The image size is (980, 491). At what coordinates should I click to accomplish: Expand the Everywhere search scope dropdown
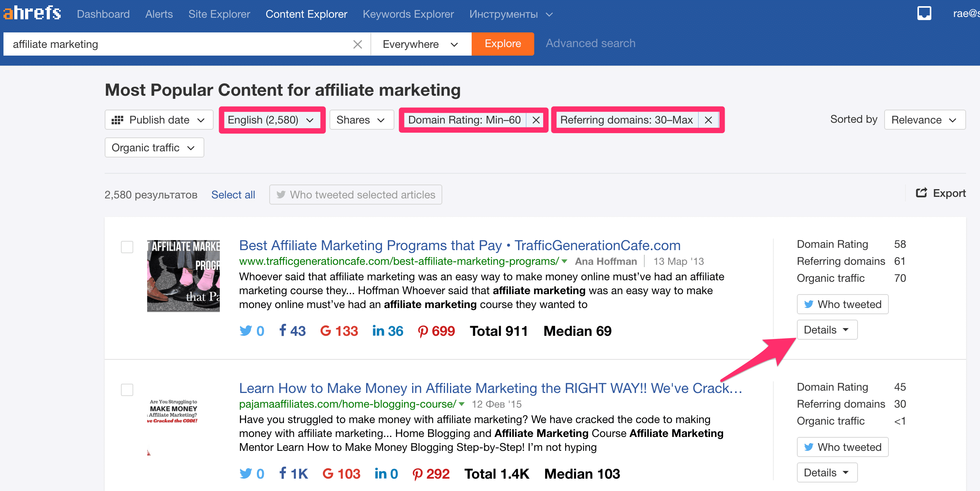[x=420, y=44]
